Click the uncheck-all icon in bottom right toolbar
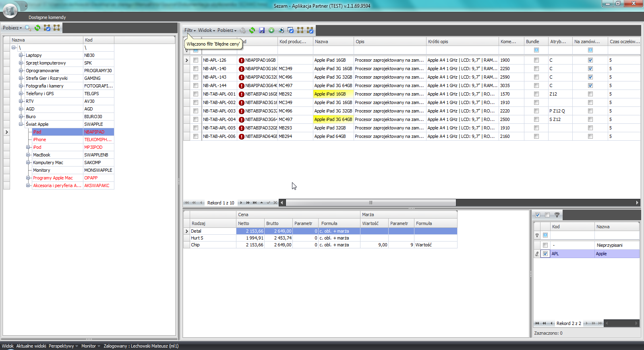 click(547, 215)
